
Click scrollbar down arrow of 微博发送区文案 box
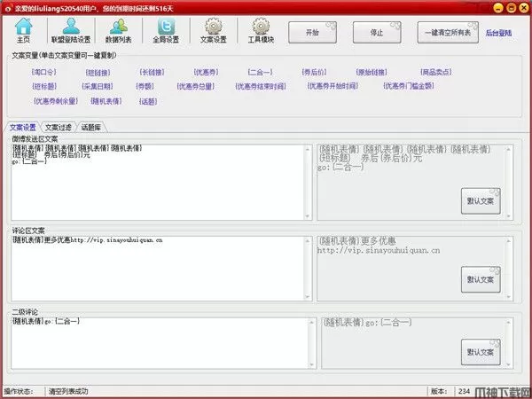308,216
